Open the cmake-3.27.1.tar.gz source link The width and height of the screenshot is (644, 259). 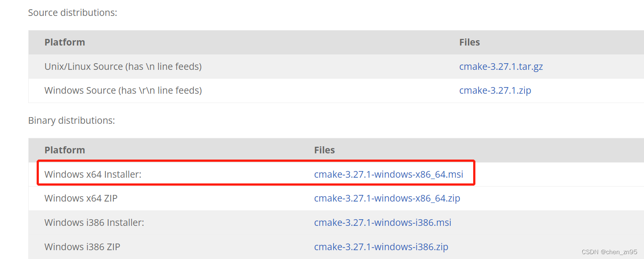pyautogui.click(x=501, y=66)
